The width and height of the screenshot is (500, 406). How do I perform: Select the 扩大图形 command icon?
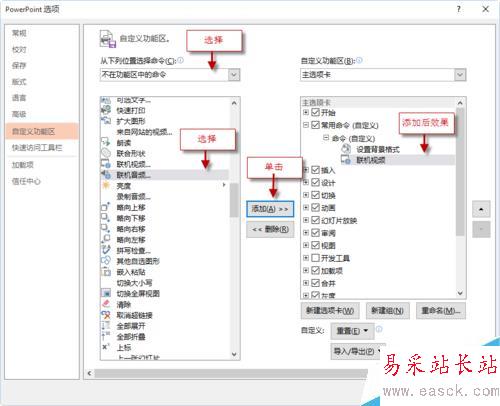click(x=106, y=121)
